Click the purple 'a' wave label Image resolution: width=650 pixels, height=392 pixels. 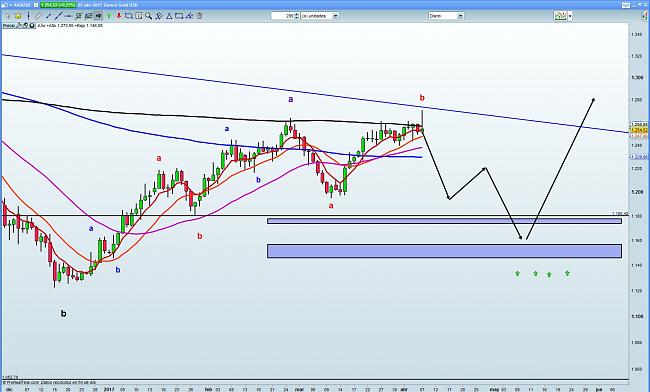click(x=291, y=99)
